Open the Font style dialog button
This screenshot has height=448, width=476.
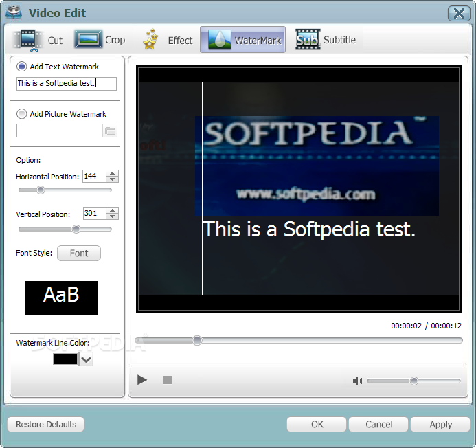coord(79,254)
